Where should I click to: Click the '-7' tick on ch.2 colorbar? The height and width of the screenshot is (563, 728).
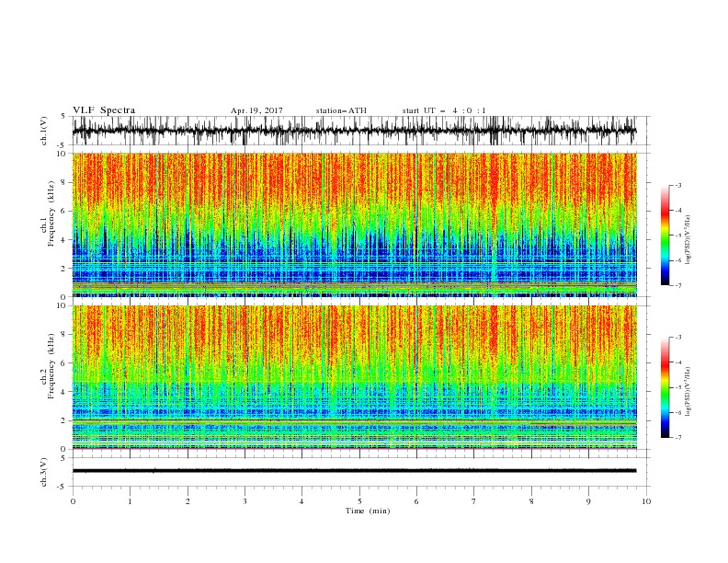(677, 438)
